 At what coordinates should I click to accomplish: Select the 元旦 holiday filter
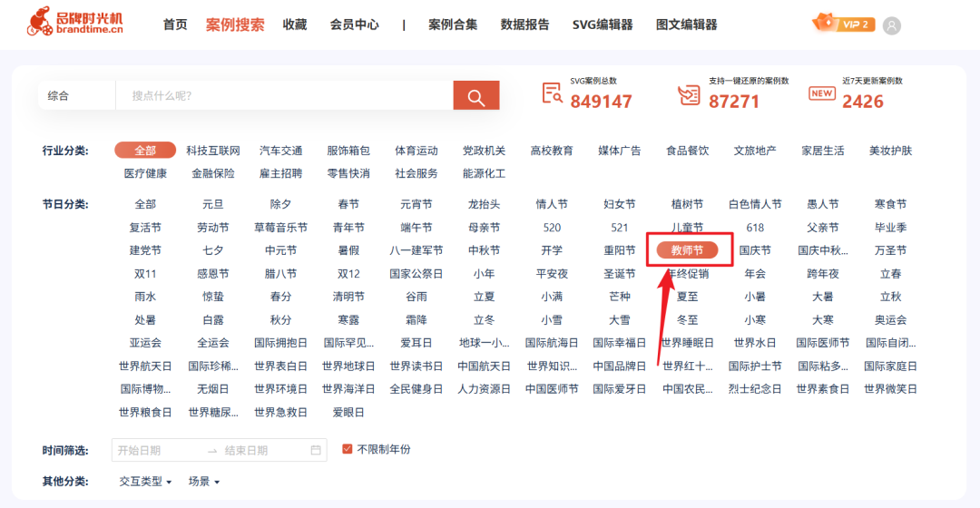click(x=213, y=204)
